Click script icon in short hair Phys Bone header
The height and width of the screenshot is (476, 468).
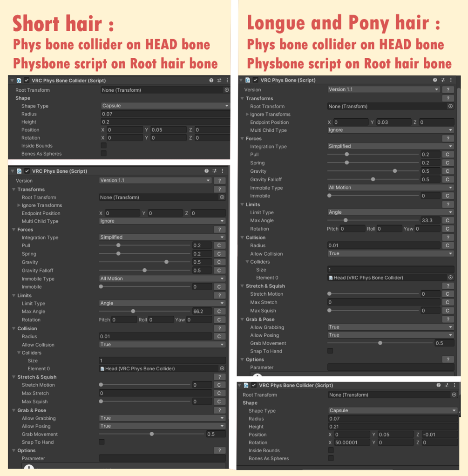[19, 171]
